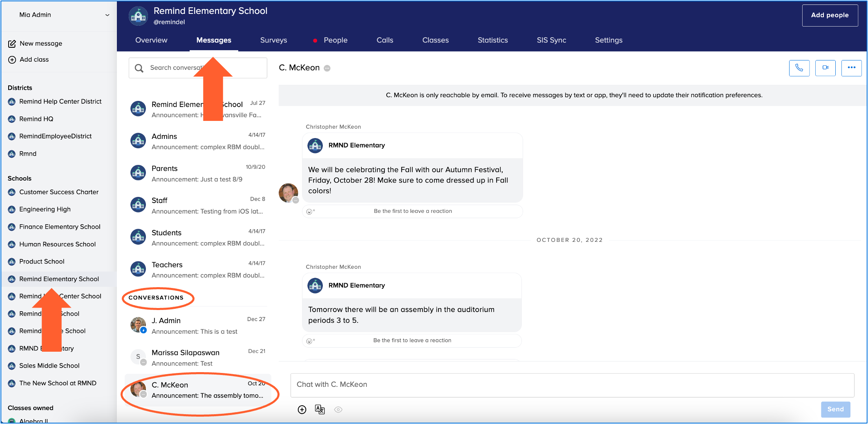Select Engineering High in Schools list
Image resolution: width=868 pixels, height=424 pixels.
(45, 209)
